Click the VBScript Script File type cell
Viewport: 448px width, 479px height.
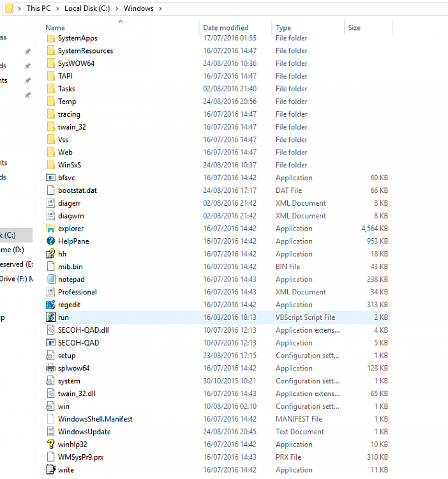[306, 317]
